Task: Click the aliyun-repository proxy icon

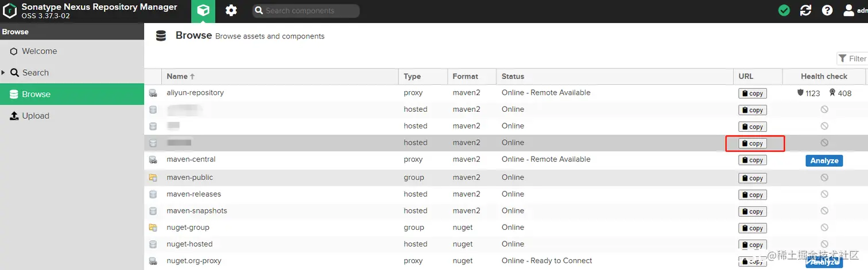Action: [153, 93]
